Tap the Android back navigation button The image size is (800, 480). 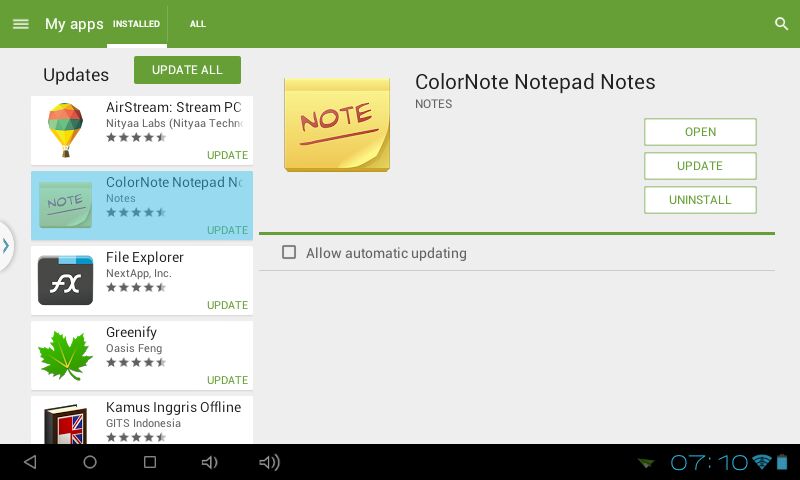point(31,462)
